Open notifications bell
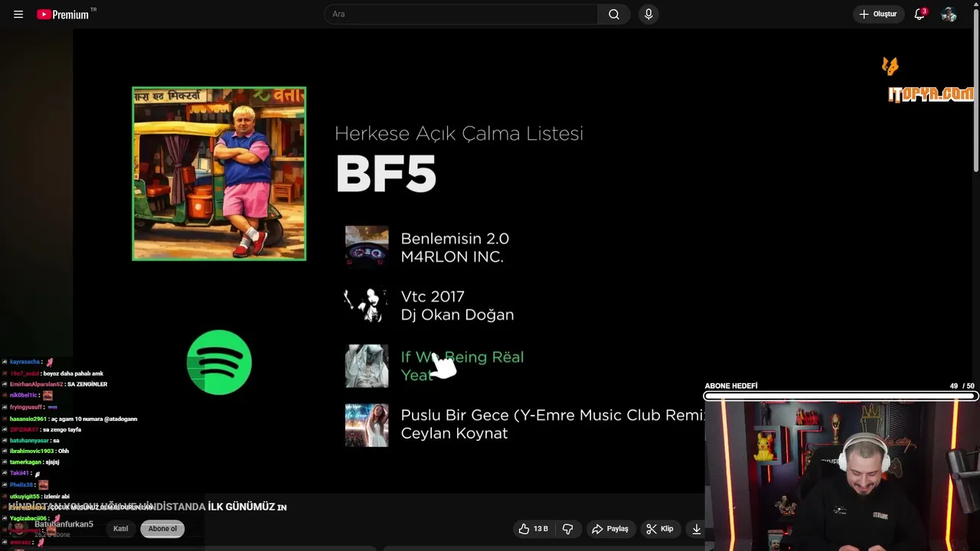Screen dimensions: 980x551 pyautogui.click(x=920, y=15)
